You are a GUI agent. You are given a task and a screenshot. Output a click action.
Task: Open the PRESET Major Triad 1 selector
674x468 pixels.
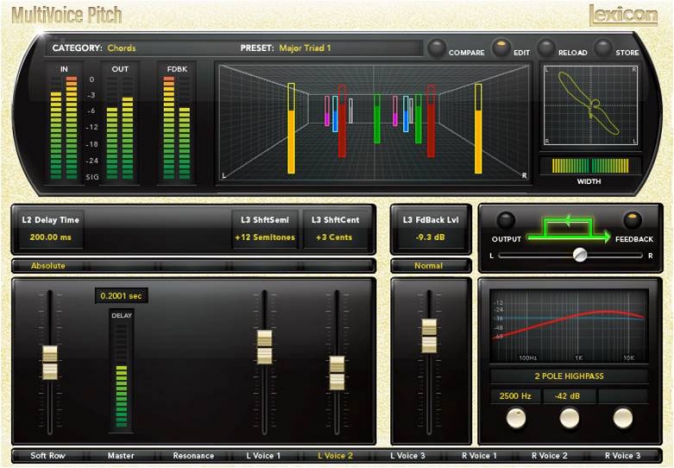click(x=305, y=48)
